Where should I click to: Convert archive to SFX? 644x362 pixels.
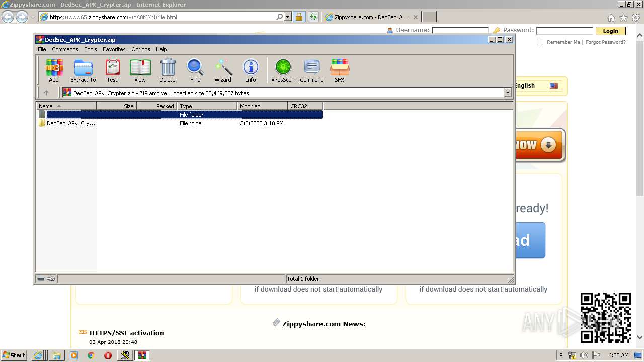[340, 71]
